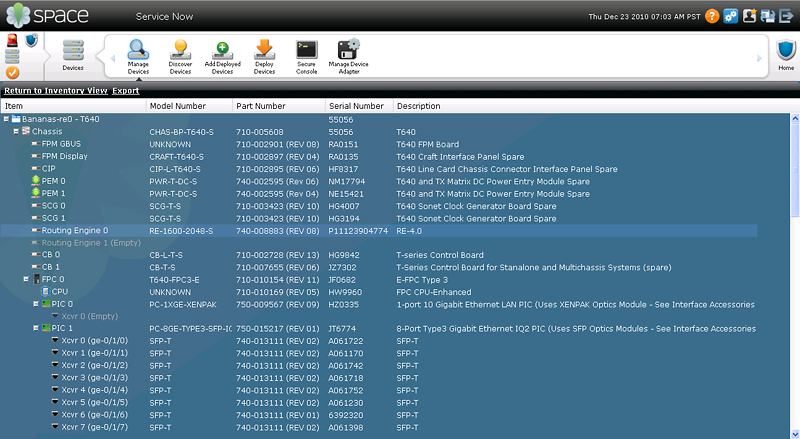This screenshot has width=800, height=439.
Task: Collapse the Chassis tree node
Action: point(16,131)
